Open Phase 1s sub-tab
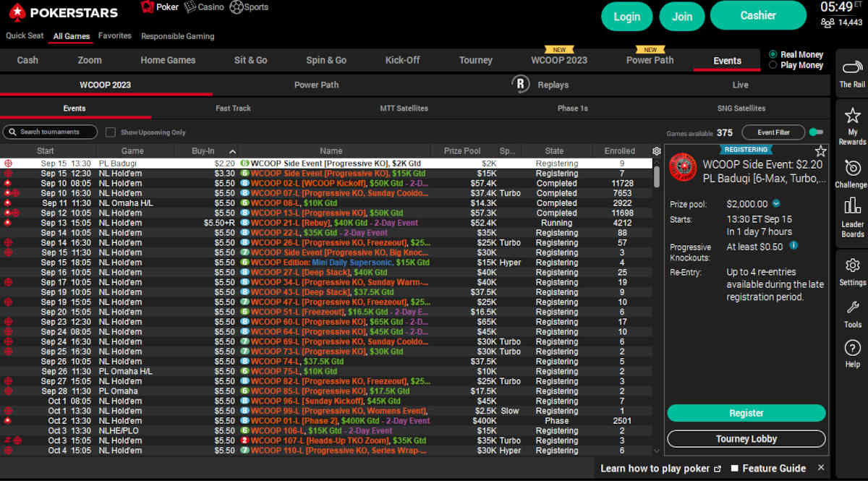868x481 pixels. click(572, 108)
